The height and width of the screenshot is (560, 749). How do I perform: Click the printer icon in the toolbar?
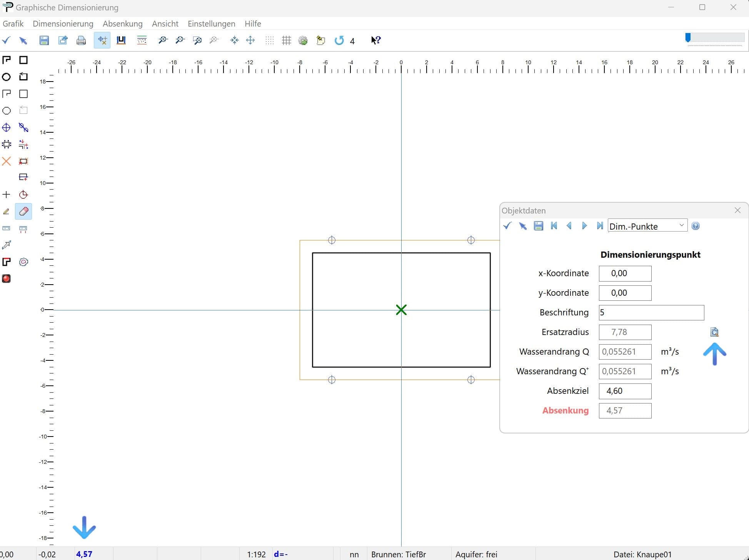(81, 40)
